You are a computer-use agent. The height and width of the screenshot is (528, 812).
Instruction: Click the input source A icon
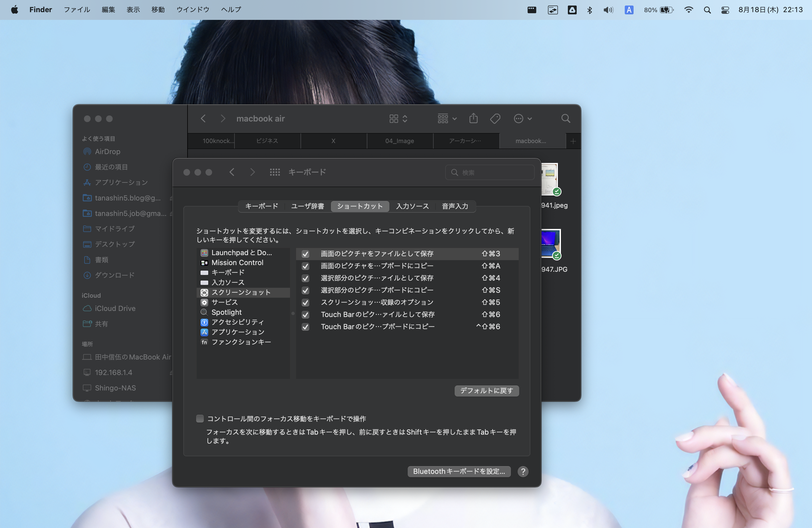click(x=629, y=10)
